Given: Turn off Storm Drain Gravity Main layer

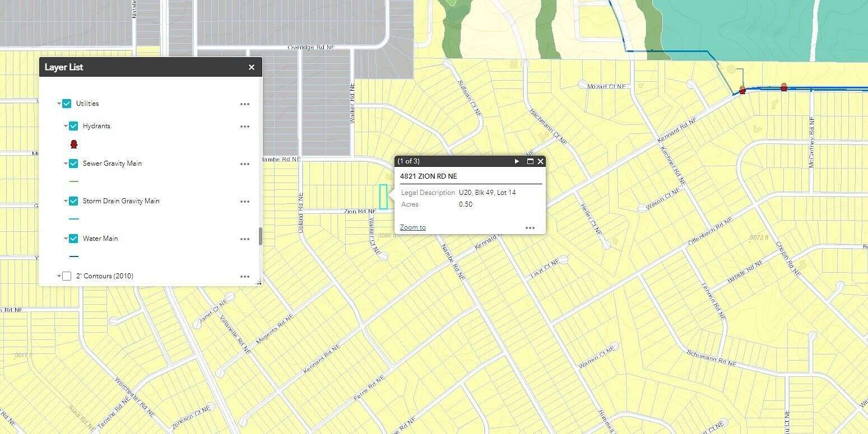Looking at the screenshot, I should 73,201.
